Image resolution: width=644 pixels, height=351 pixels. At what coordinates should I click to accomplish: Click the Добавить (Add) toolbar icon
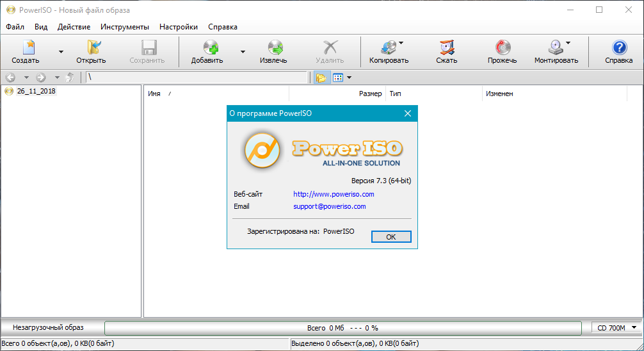coord(211,47)
